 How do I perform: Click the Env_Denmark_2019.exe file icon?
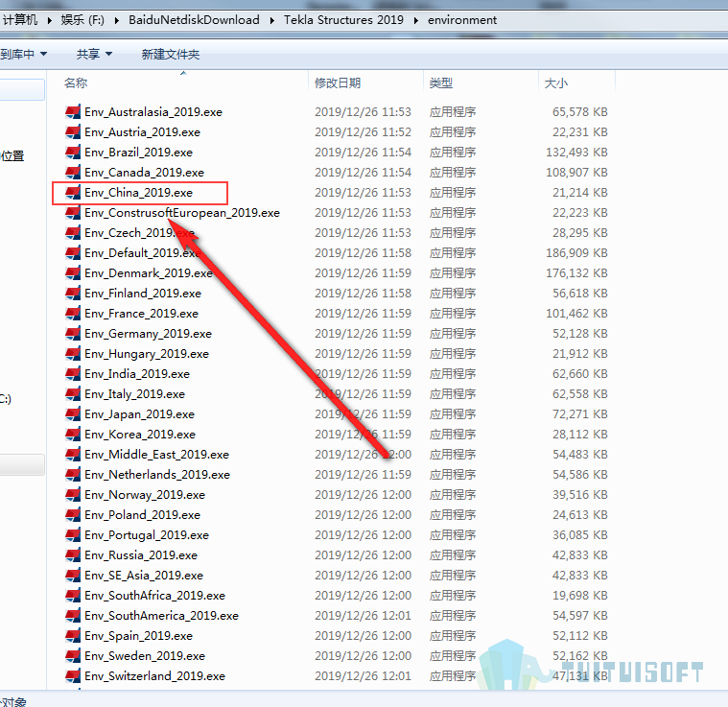tap(73, 273)
